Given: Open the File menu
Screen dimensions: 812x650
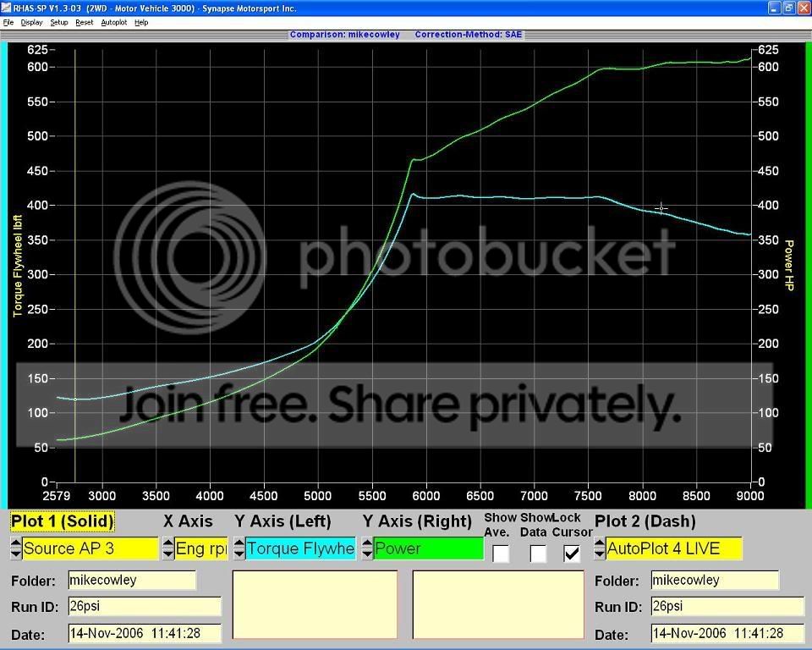Looking at the screenshot, I should [8, 22].
